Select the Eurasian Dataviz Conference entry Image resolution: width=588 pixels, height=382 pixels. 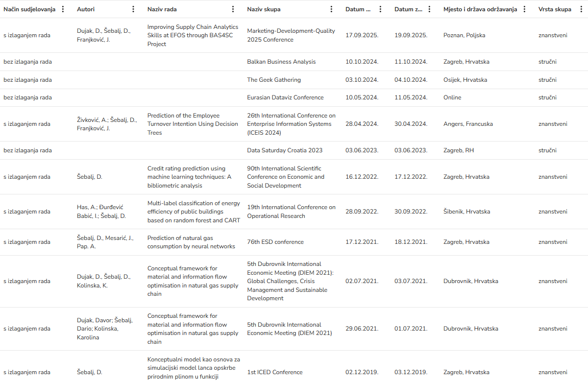point(285,97)
